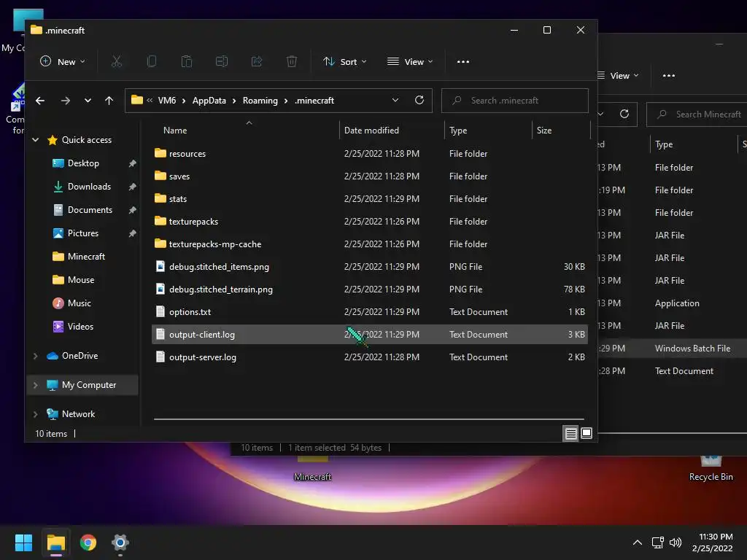Expand the My Computer tree node

coord(35,385)
